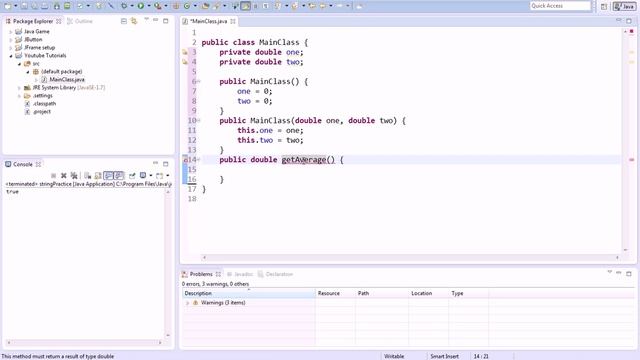Viewport: 640px width, 360px height.
Task: Click the Description column header
Action: (x=249, y=293)
